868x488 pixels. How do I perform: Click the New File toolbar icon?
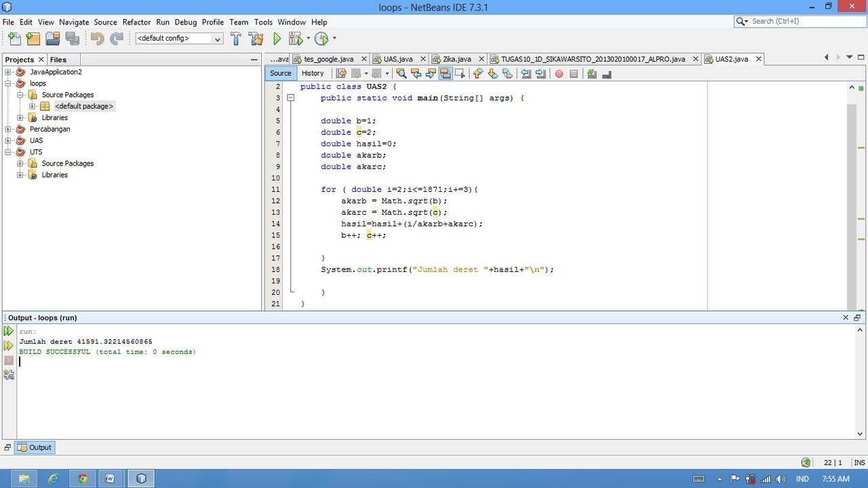tap(14, 39)
